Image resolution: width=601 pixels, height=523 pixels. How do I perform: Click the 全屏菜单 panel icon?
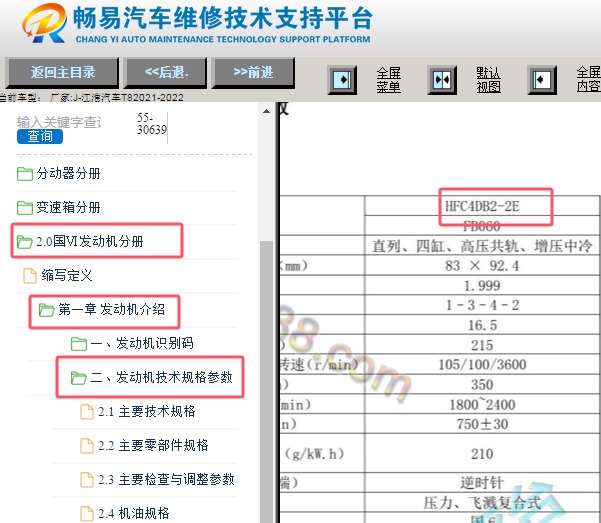tap(342, 80)
